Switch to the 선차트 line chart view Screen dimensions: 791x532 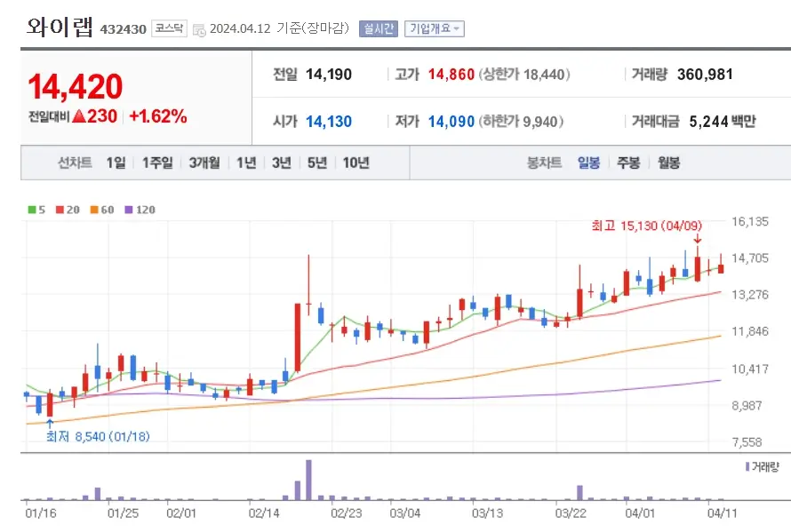tap(75, 163)
